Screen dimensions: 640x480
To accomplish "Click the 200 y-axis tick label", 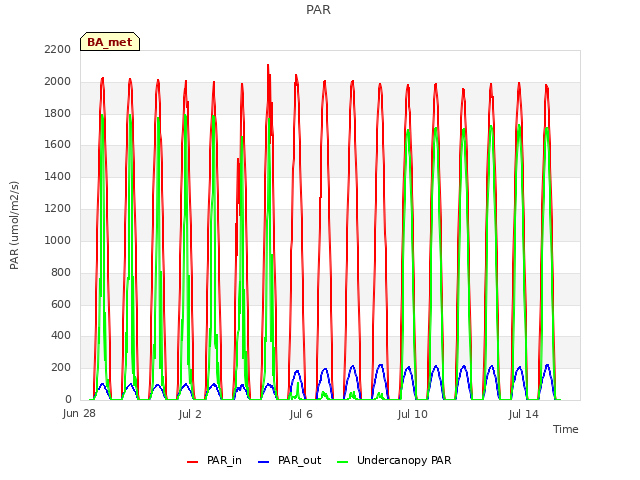I will 61,367.
